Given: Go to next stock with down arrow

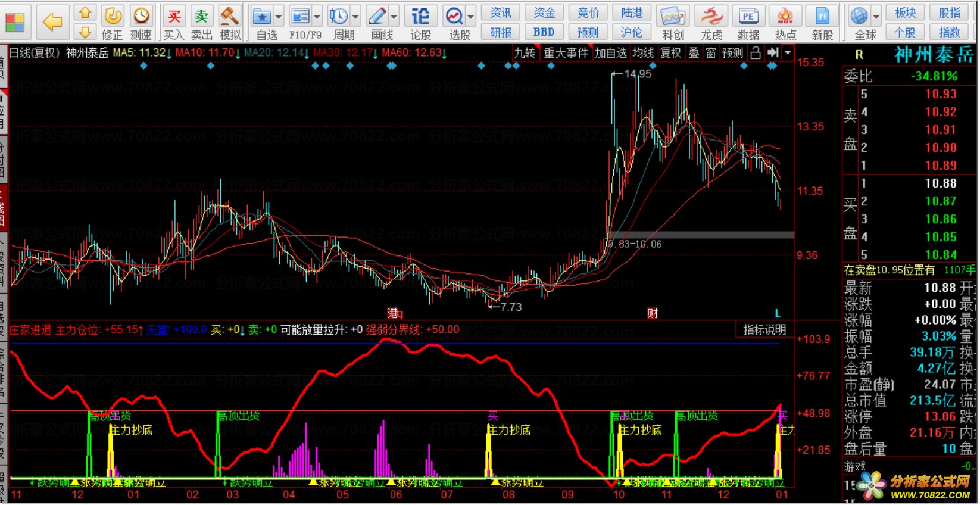Looking at the screenshot, I should [85, 32].
